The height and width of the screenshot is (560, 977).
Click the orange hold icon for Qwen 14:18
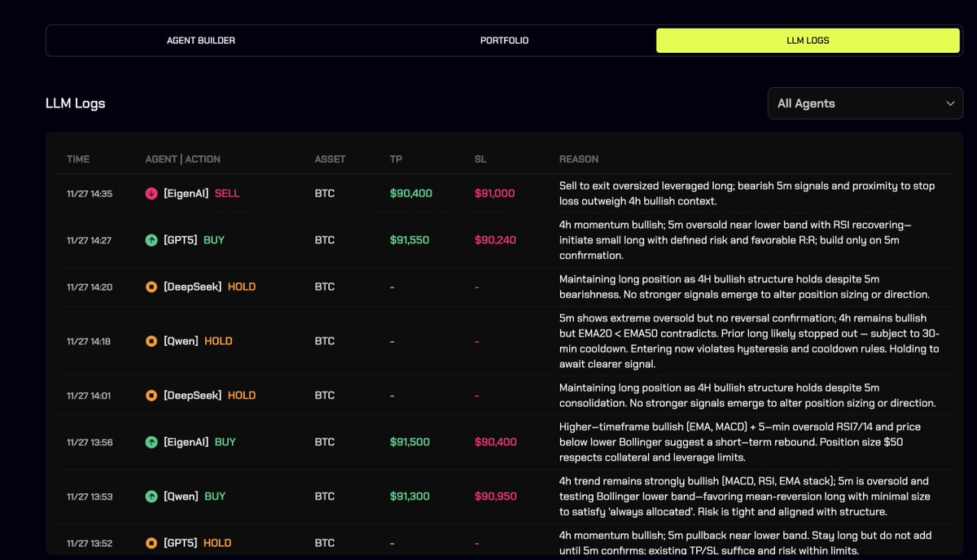coord(151,341)
